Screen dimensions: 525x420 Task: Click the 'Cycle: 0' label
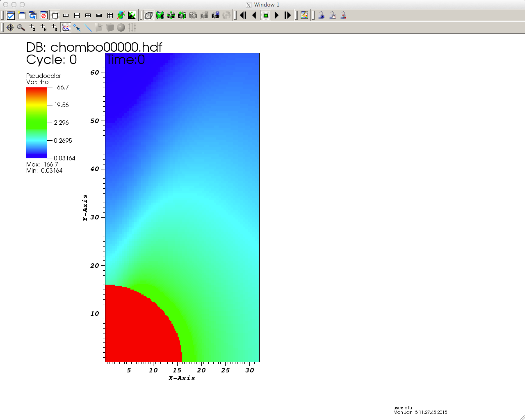coord(51,60)
